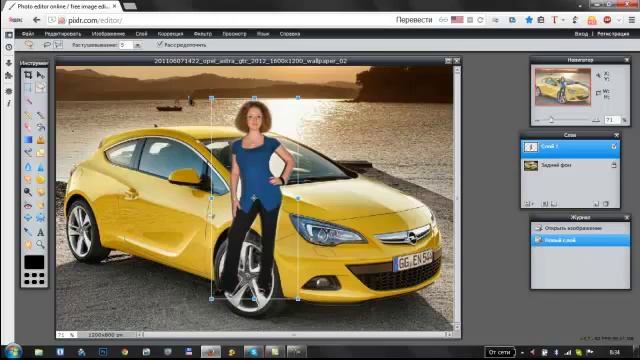Select the Sharpen tool

pos(40,167)
